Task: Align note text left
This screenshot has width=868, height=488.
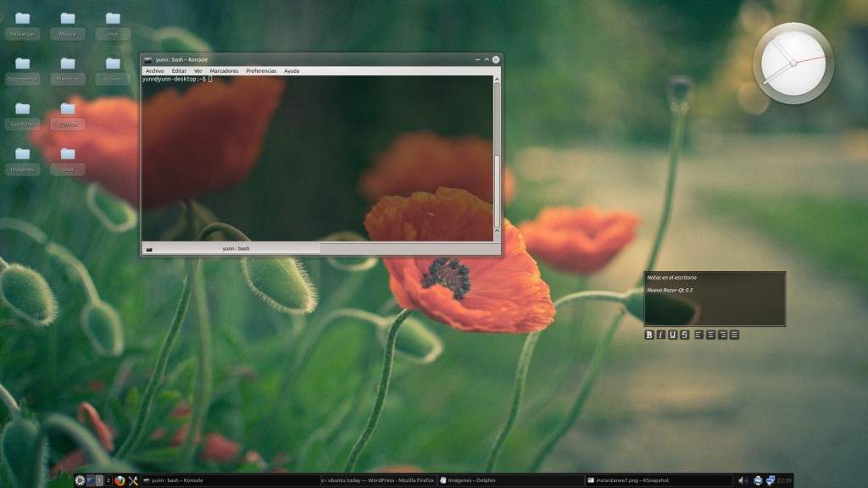Action: point(698,335)
